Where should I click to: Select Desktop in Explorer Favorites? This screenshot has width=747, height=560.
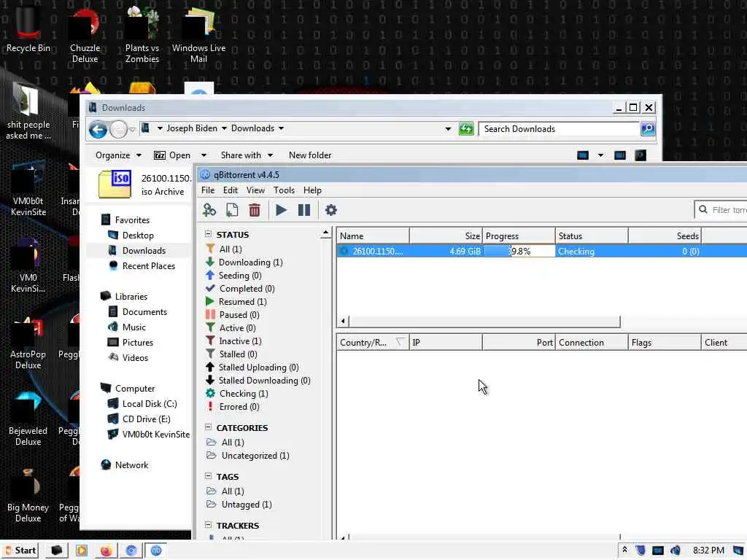pos(138,236)
